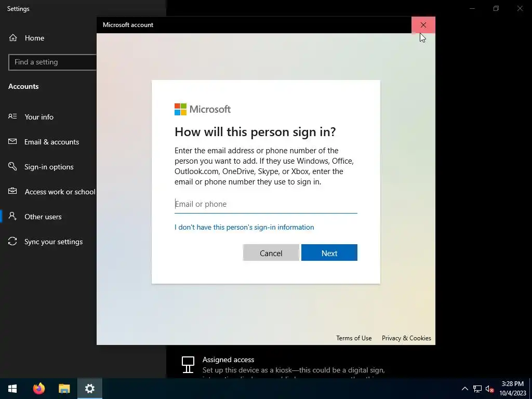Open the Privacy & Cookies link
Image resolution: width=532 pixels, height=399 pixels.
click(406, 338)
